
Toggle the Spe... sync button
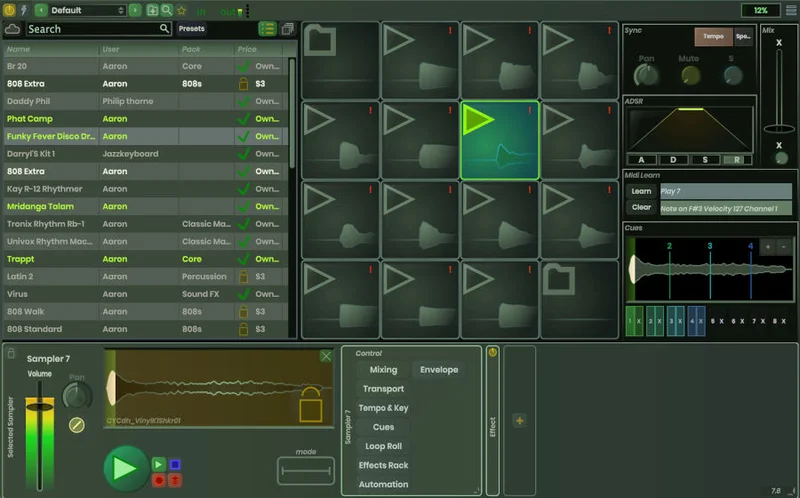pos(743,36)
